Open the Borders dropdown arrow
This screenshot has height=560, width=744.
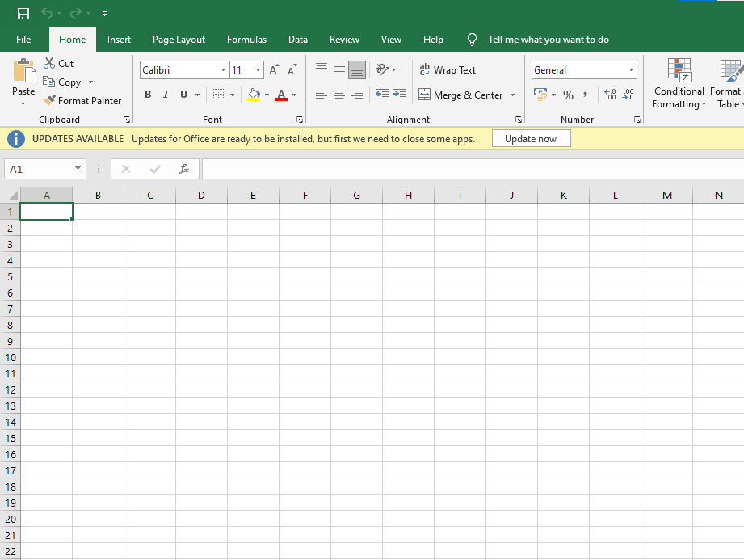232,95
